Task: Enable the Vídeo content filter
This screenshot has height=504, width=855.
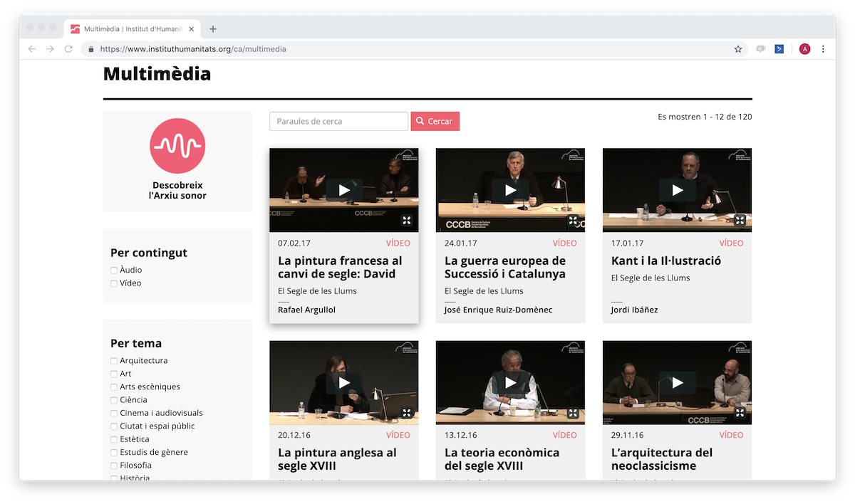Action: tap(114, 283)
